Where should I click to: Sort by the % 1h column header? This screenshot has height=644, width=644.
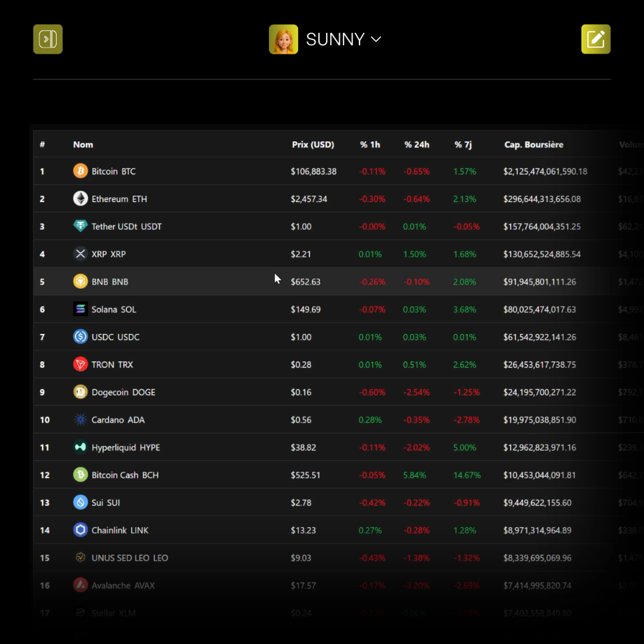(x=370, y=144)
